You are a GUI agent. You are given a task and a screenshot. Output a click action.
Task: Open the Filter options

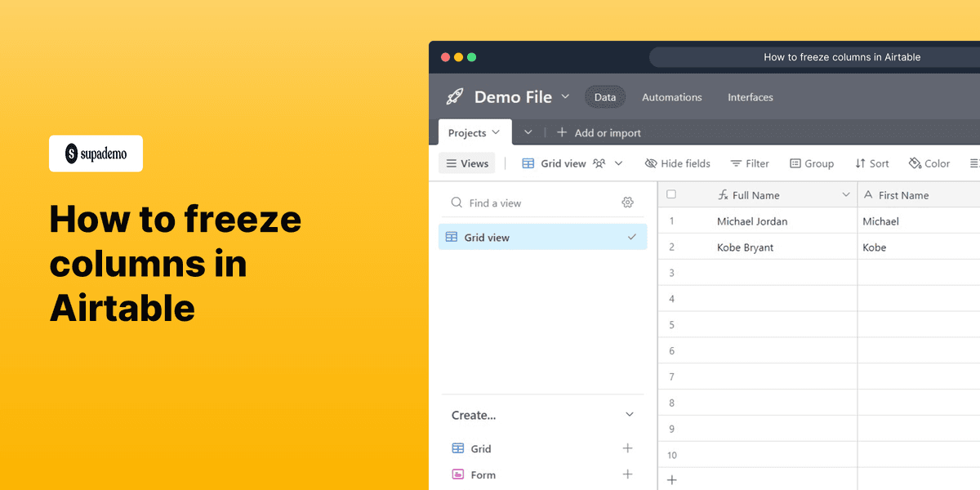[x=750, y=163]
